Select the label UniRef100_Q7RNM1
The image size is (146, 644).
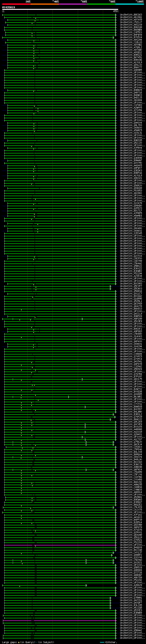pyautogui.click(x=131, y=597)
